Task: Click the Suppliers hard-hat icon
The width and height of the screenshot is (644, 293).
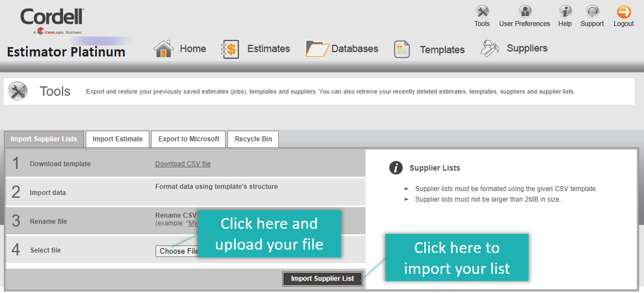Action: coord(490,48)
